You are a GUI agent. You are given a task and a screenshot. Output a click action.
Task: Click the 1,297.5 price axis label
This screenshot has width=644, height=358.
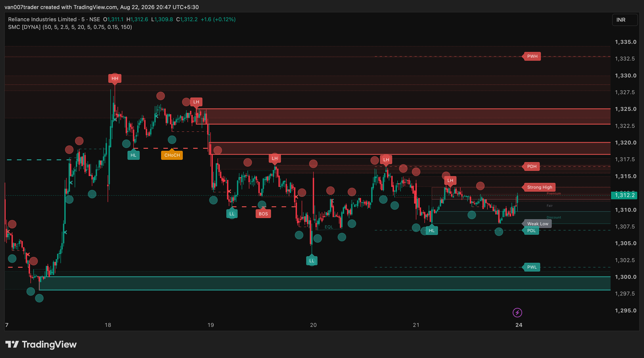[625, 293]
